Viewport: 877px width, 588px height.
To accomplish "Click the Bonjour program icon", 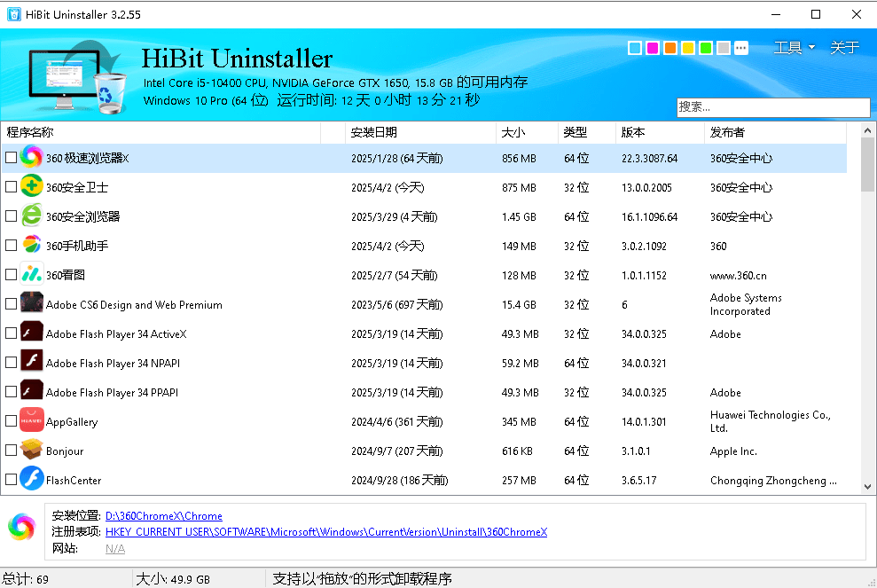I will pyautogui.click(x=30, y=451).
